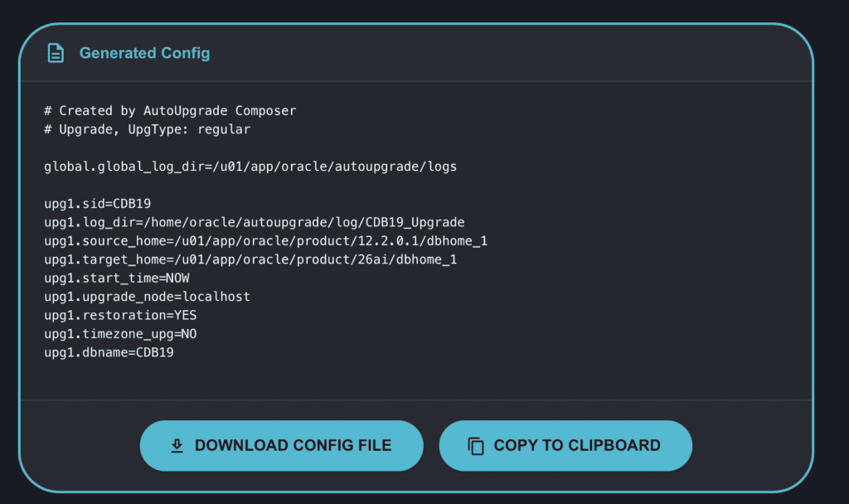The height and width of the screenshot is (504, 849).
Task: Click the upg1.upgrade_node=localhost line
Action: pyautogui.click(x=147, y=297)
